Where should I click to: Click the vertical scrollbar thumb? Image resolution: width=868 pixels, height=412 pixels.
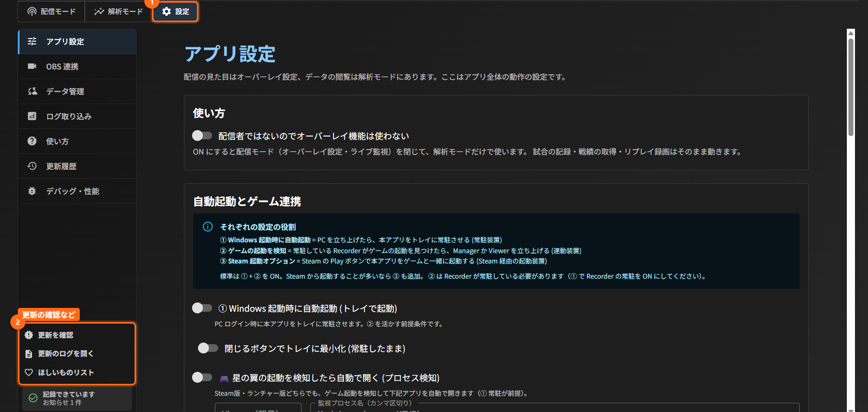pyautogui.click(x=851, y=87)
